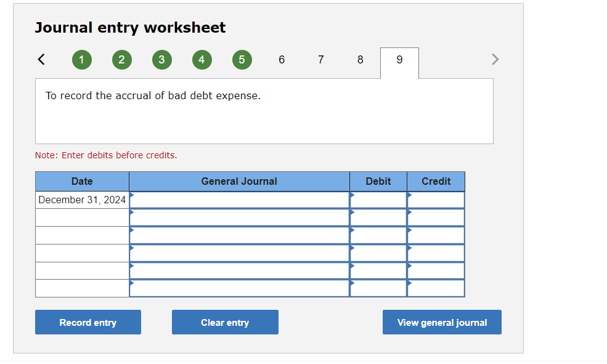Click Debit cell in third row

coord(378,235)
